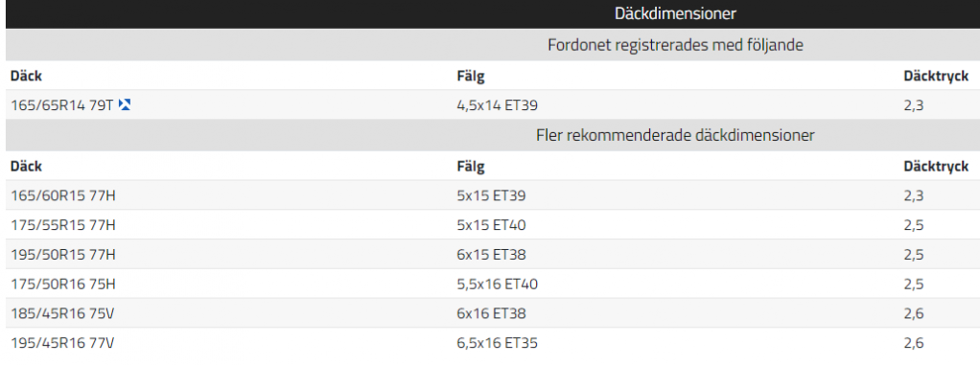
Task: Click the 165/65R14 79T tire entry
Action: point(62,105)
